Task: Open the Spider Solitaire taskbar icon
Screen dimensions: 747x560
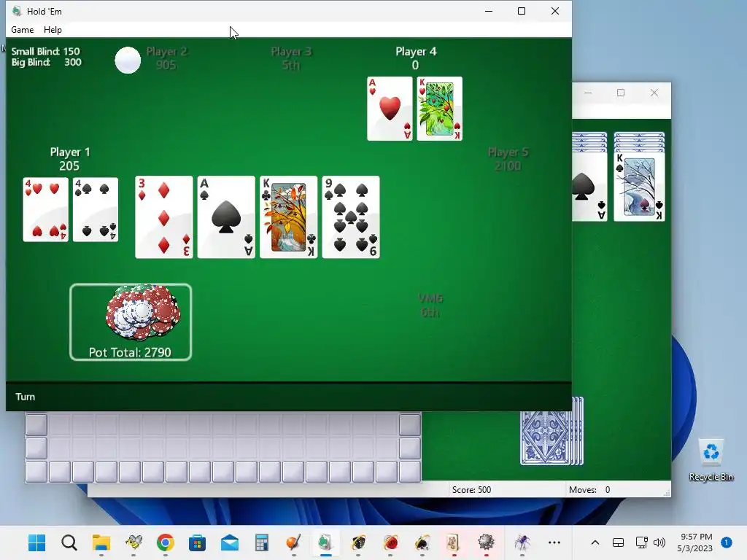Action: [522, 542]
